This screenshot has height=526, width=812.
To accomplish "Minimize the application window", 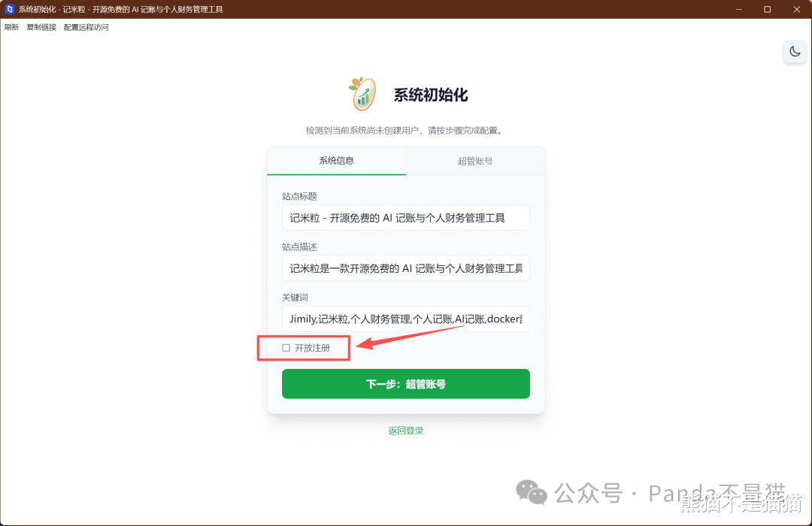I will coord(738,9).
